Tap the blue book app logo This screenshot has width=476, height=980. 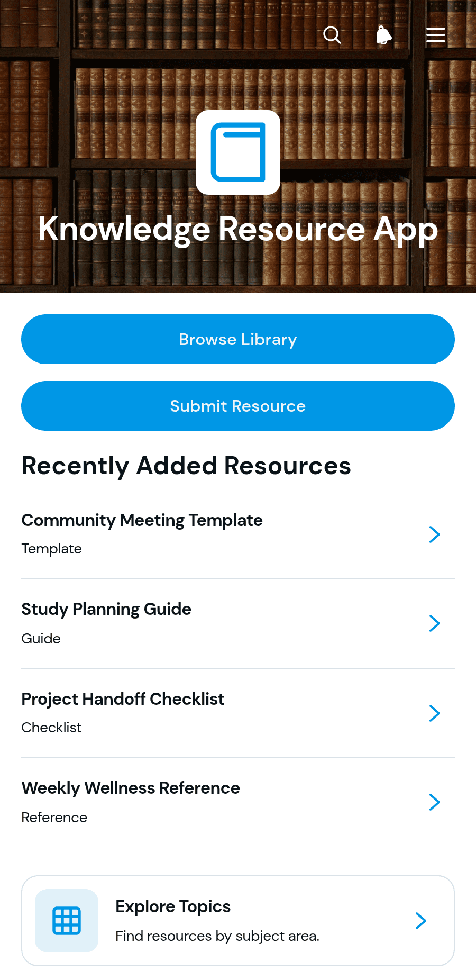pos(238,152)
